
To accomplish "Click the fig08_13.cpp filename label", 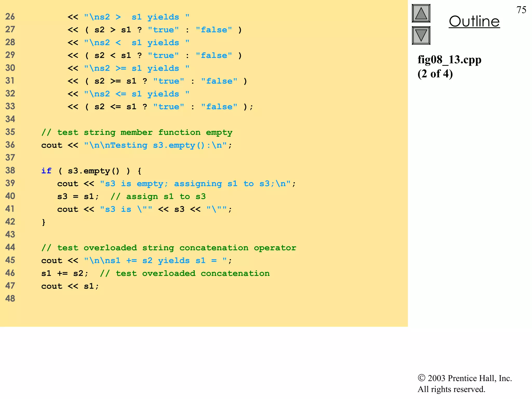I will 449,60.
